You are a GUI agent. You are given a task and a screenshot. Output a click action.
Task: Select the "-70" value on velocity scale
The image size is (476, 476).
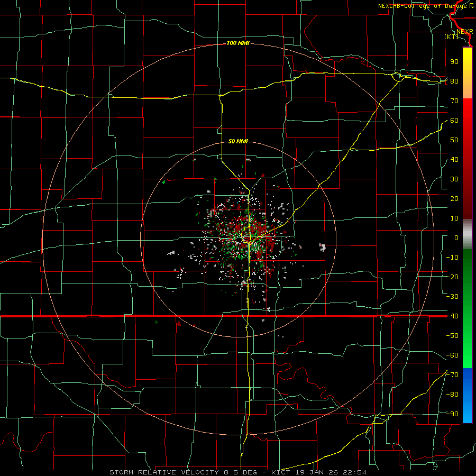coord(452,375)
